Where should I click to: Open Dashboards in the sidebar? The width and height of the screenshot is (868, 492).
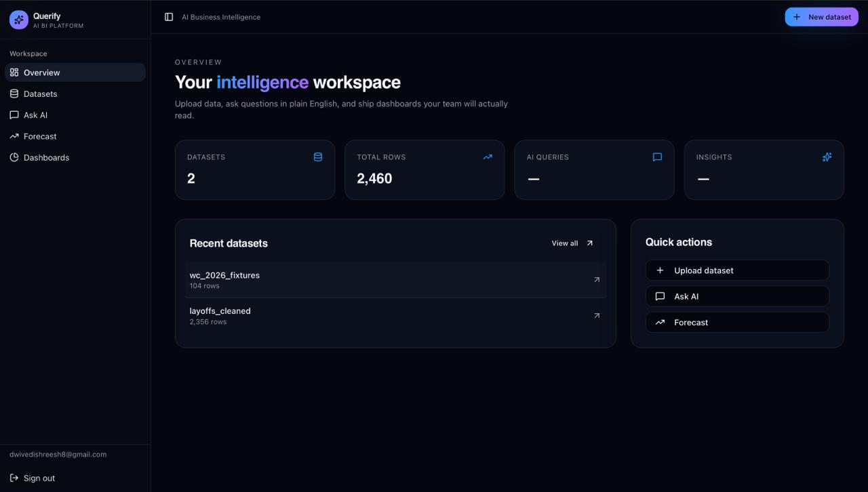pyautogui.click(x=75, y=157)
